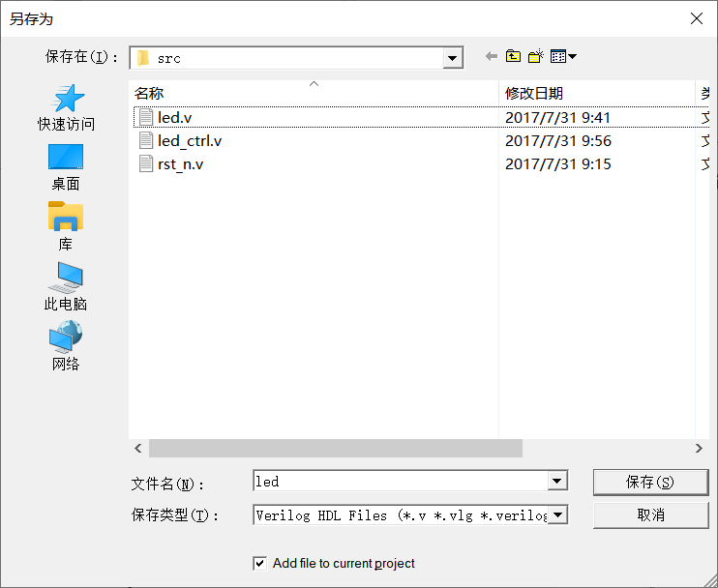
Task: Click the Network location icon
Action: tap(66, 338)
